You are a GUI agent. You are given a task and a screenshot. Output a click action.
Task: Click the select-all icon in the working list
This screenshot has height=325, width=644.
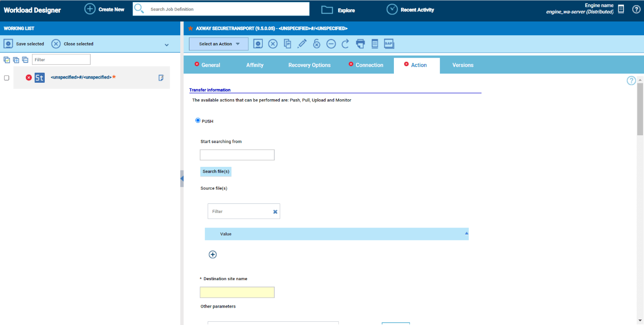pos(7,60)
